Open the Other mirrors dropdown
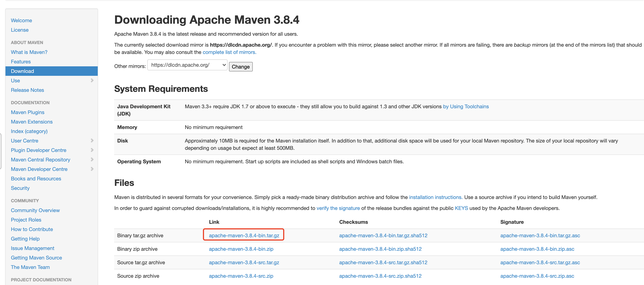The width and height of the screenshot is (644, 285). tap(187, 65)
